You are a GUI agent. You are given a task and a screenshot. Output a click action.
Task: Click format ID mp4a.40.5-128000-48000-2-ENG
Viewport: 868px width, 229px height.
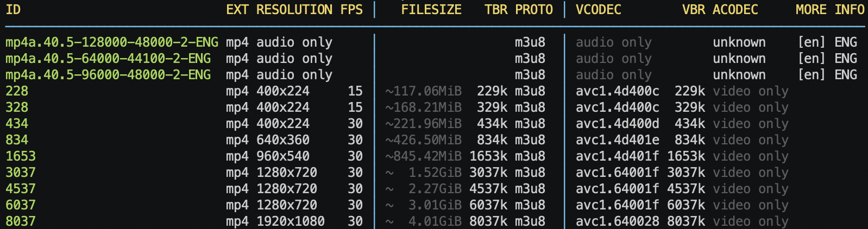(x=112, y=42)
